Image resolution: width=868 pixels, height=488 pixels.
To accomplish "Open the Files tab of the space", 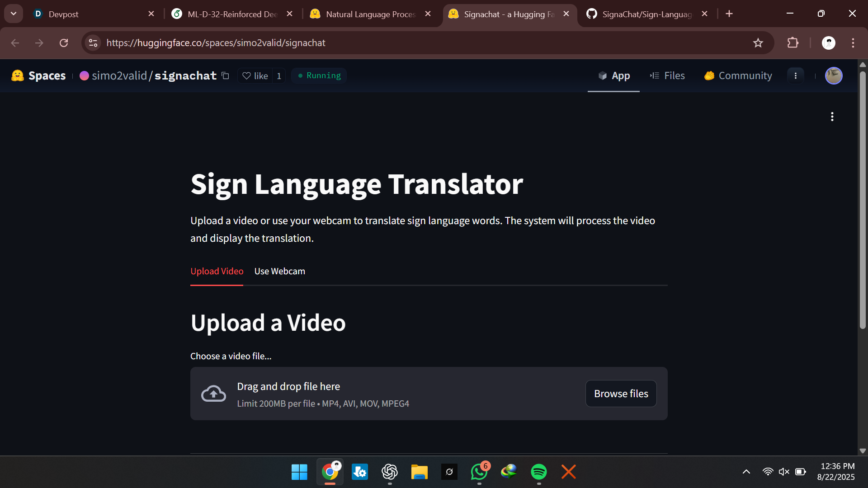I will pos(667,76).
